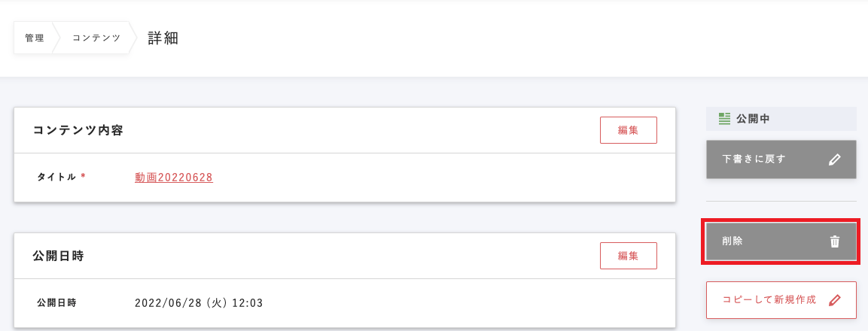Click the タイトル field label
868x331 pixels.
tap(56, 178)
